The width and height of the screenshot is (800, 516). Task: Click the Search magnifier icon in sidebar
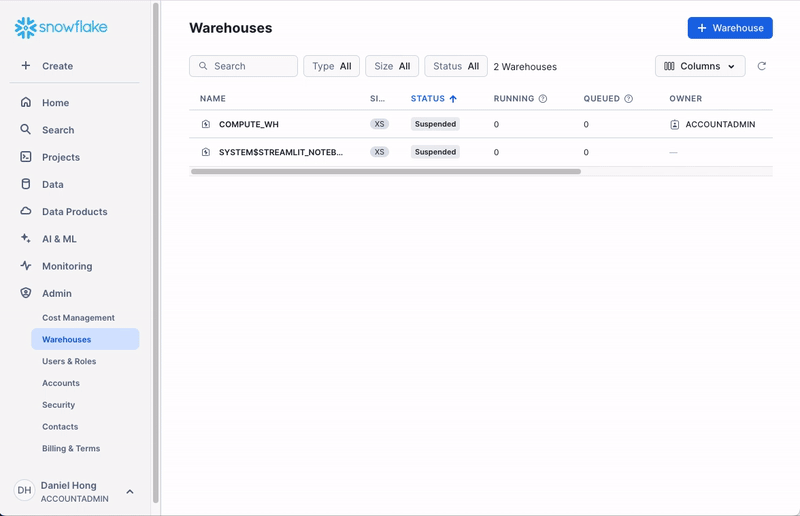click(26, 129)
